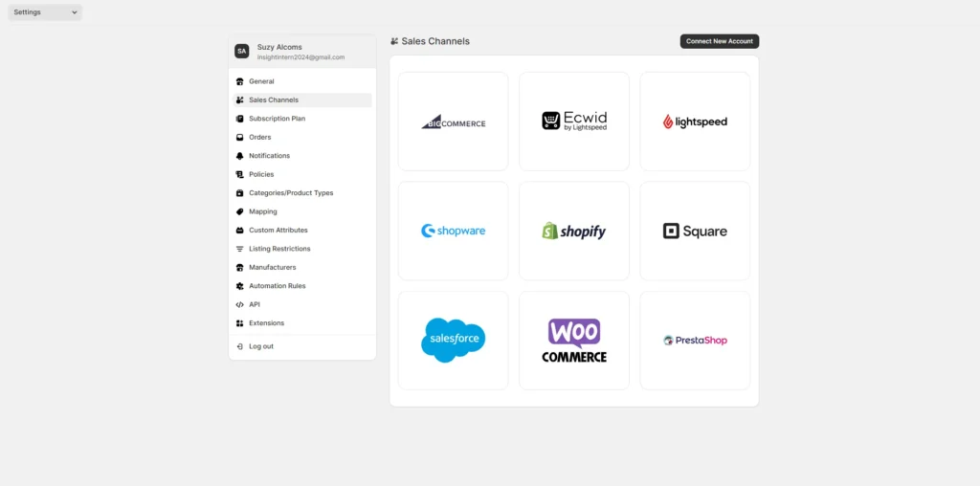Click the Mapping tag icon
The width and height of the screenshot is (980, 486).
(x=239, y=211)
